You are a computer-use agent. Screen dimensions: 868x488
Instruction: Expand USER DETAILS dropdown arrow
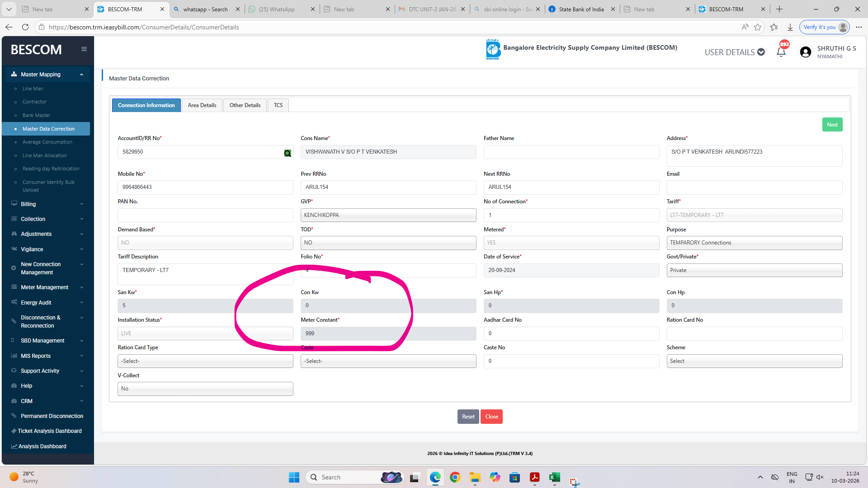coord(761,52)
